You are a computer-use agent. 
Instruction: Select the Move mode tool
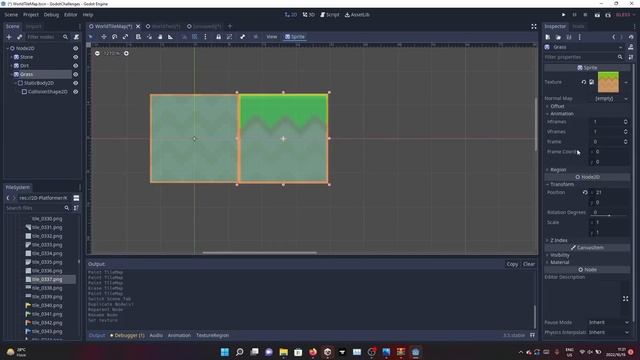pos(104,37)
